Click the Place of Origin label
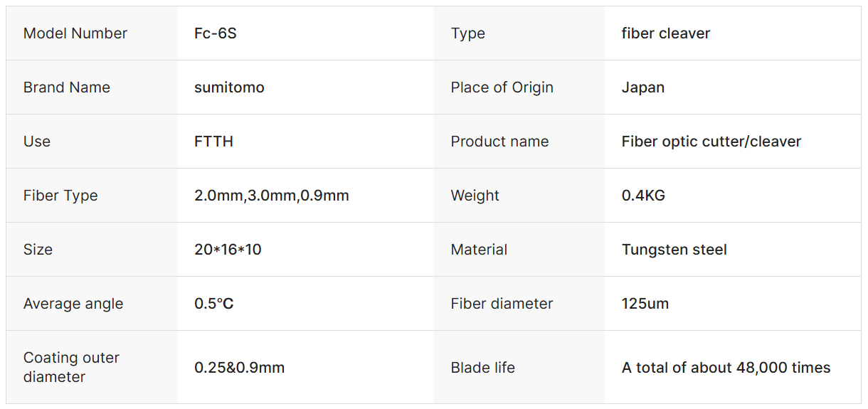The height and width of the screenshot is (409, 868). click(x=502, y=87)
